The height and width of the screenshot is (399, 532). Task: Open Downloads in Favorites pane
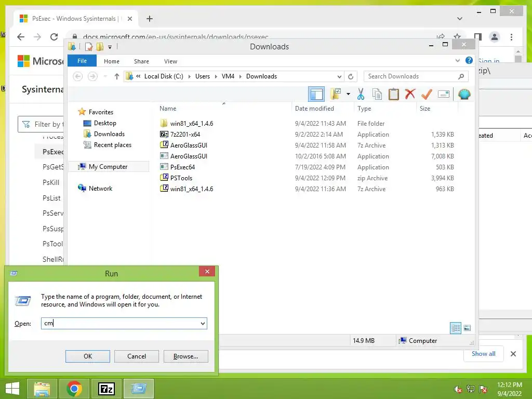click(x=109, y=134)
